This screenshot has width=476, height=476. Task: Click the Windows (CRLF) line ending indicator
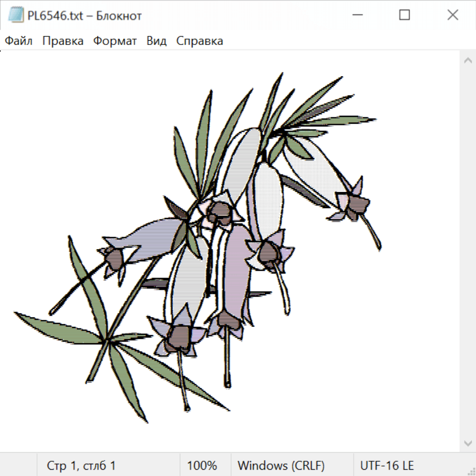[281, 466]
